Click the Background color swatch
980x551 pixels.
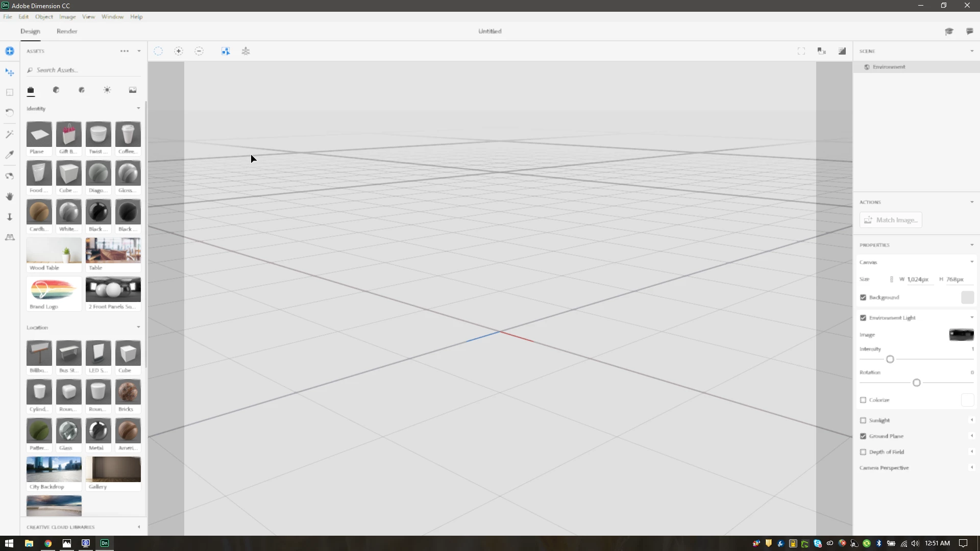click(x=967, y=297)
